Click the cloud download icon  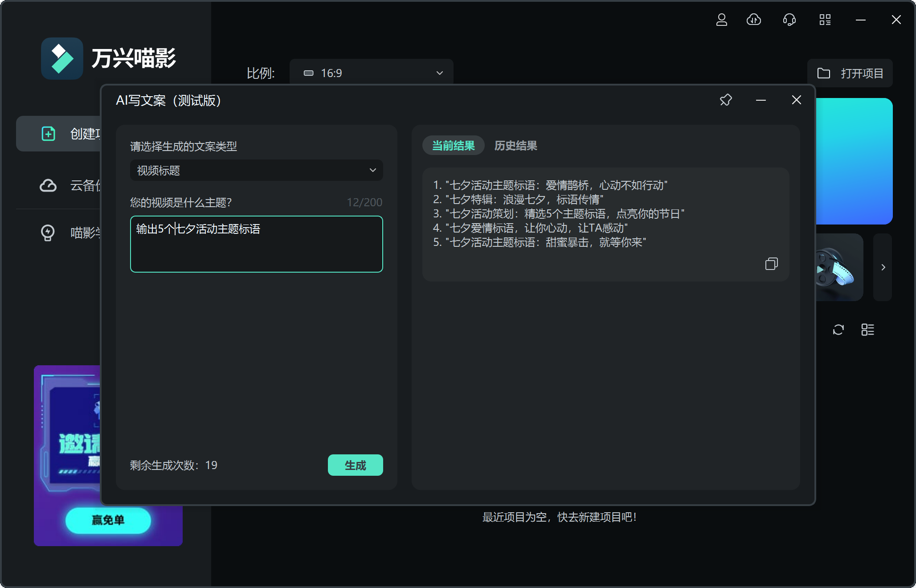(x=753, y=20)
